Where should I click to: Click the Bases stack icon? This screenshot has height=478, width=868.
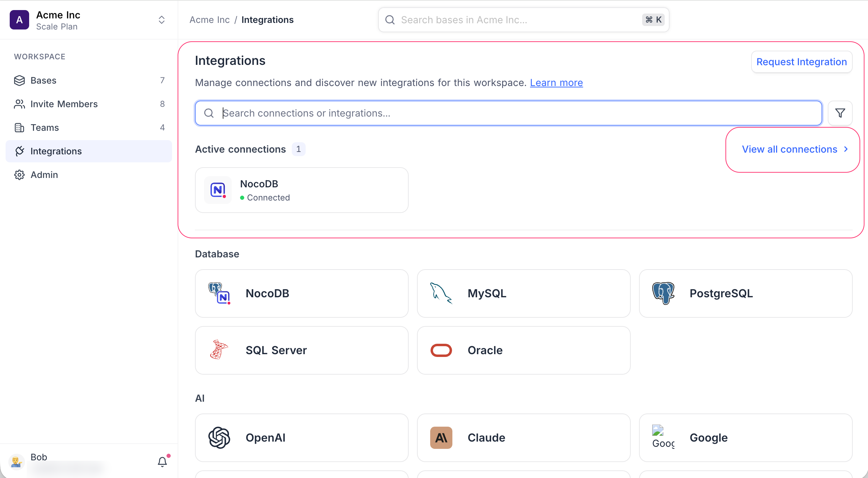(x=19, y=80)
